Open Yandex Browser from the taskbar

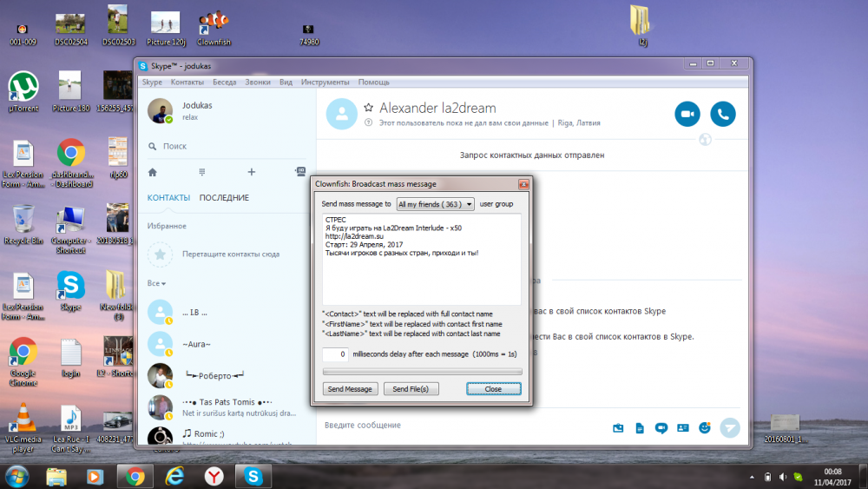point(214,476)
